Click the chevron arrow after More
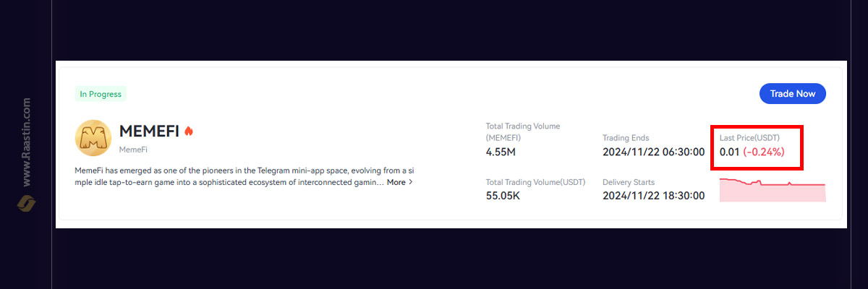 tap(411, 182)
